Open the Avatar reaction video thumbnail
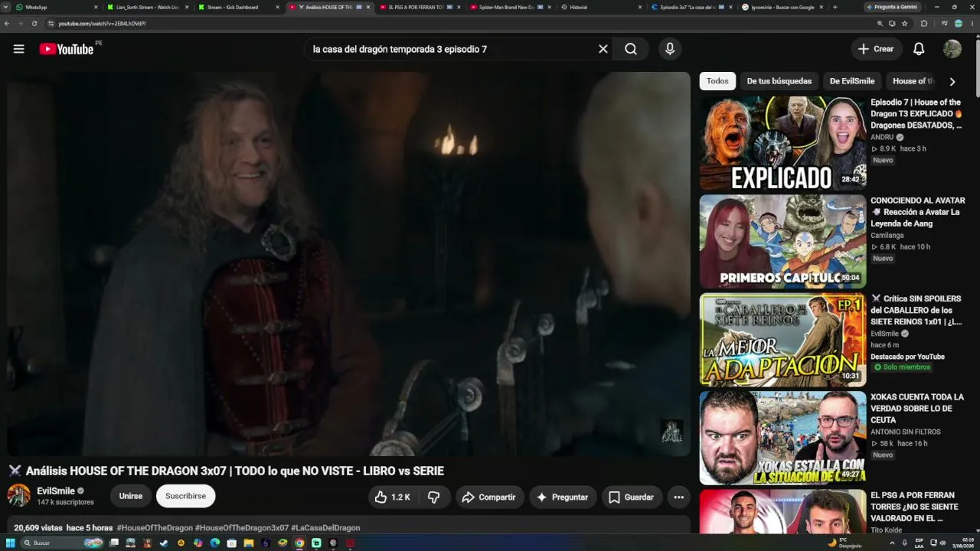 point(782,241)
